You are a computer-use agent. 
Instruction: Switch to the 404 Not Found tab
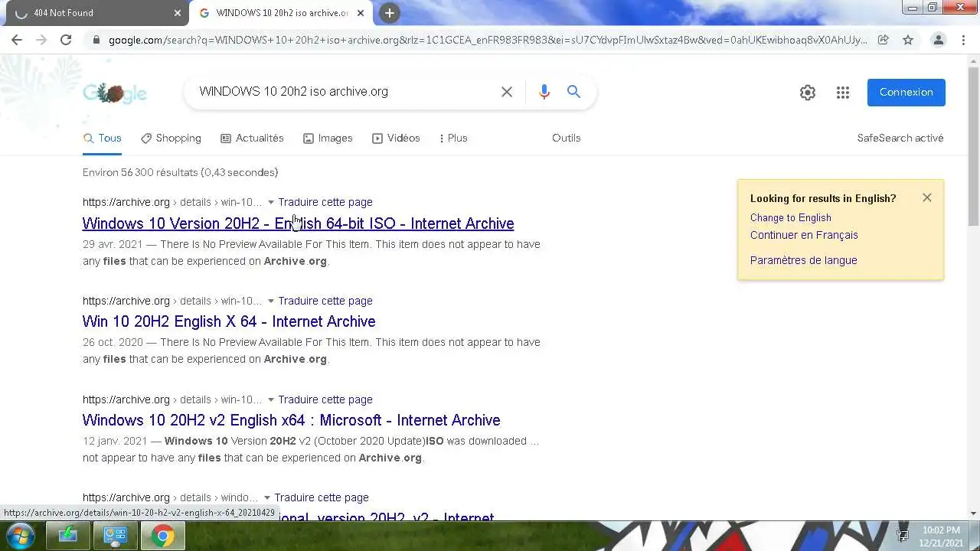pos(96,13)
